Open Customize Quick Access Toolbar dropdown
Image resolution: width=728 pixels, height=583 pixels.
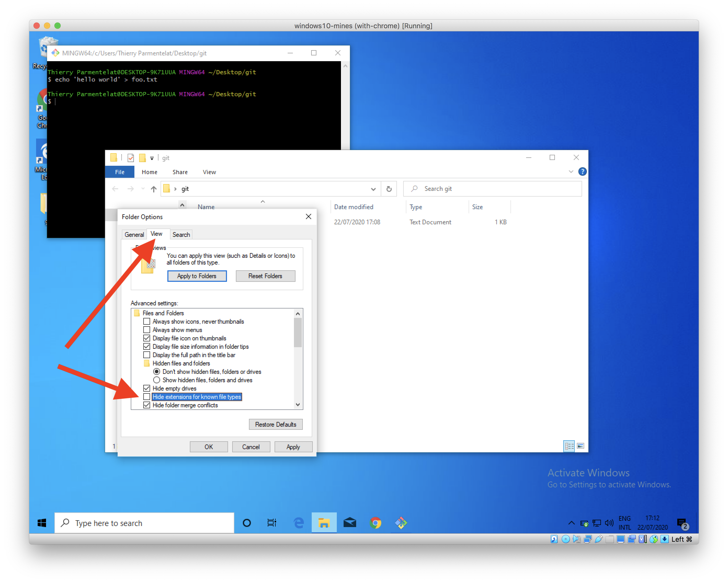pos(152,158)
